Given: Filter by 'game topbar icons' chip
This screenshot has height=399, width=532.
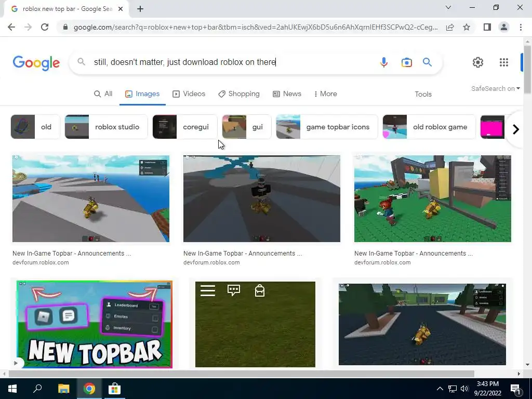Looking at the screenshot, I should tap(327, 127).
